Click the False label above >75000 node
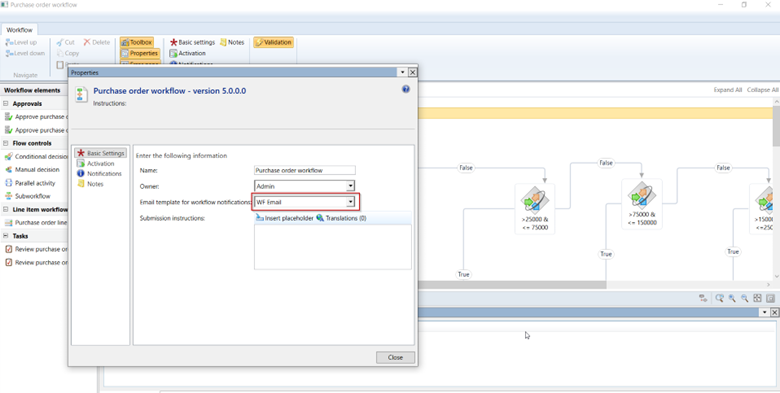Viewport: 780px width, 393px height. [x=606, y=163]
